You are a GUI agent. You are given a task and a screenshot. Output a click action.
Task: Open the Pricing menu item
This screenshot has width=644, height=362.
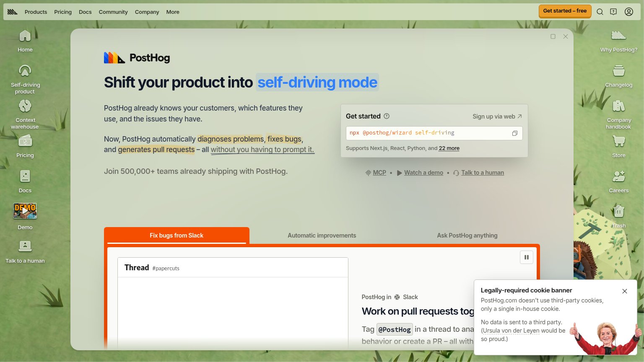[x=63, y=12]
